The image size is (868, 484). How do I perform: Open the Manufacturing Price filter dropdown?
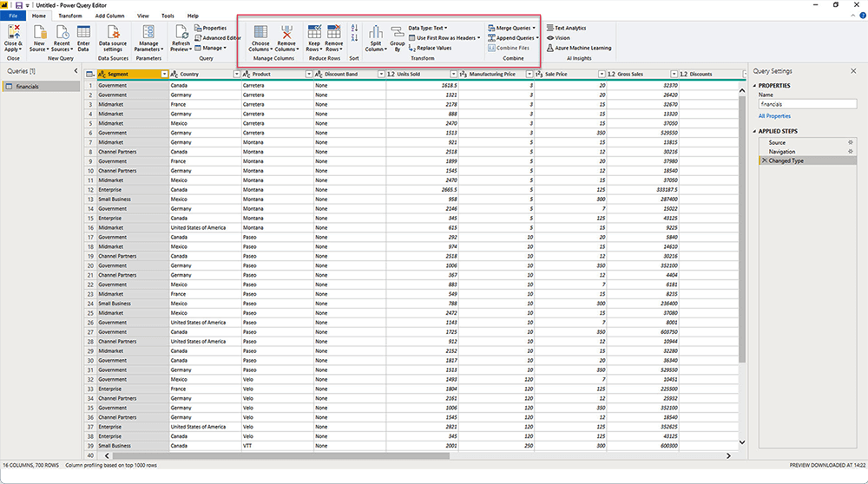(529, 74)
